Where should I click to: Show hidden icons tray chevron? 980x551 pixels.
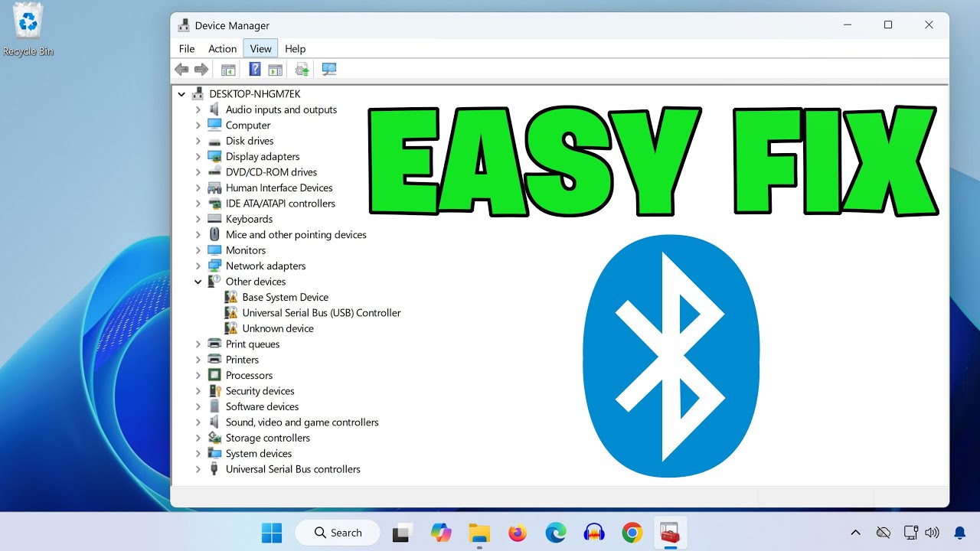[856, 533]
